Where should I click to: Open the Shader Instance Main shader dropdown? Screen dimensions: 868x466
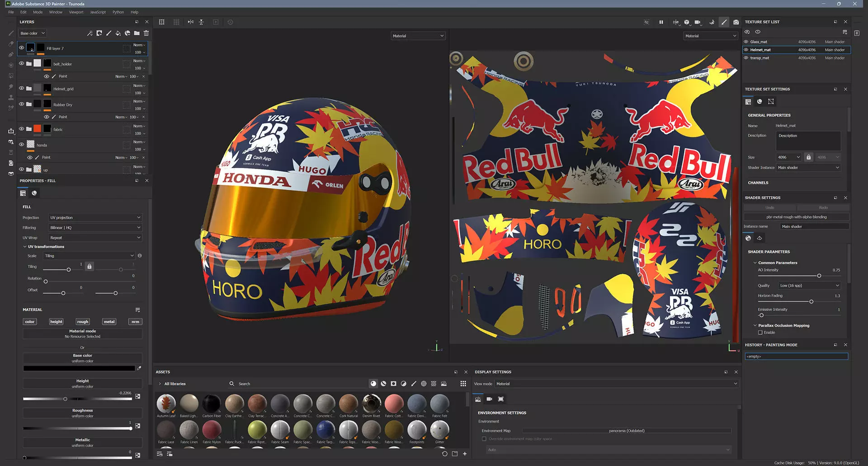pyautogui.click(x=808, y=168)
